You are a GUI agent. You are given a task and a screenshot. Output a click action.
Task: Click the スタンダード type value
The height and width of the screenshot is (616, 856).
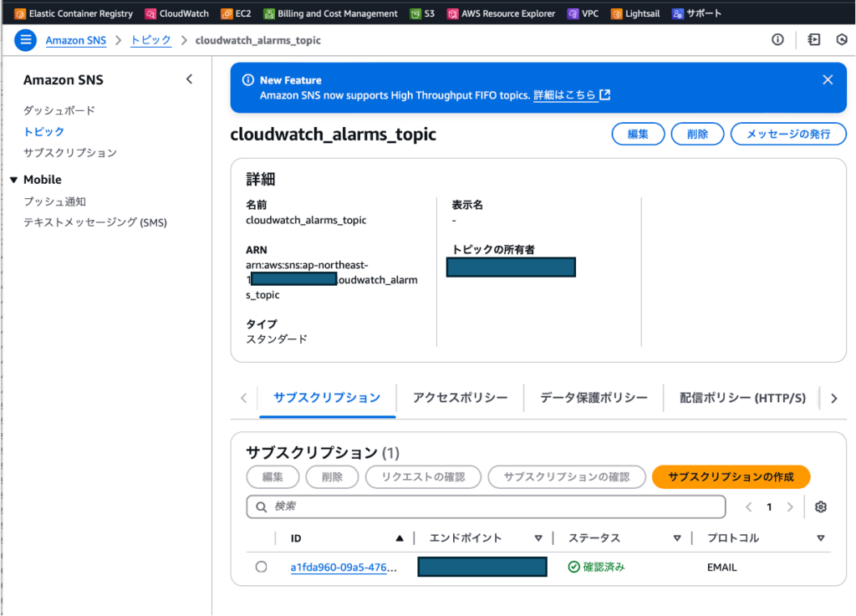pyautogui.click(x=277, y=339)
